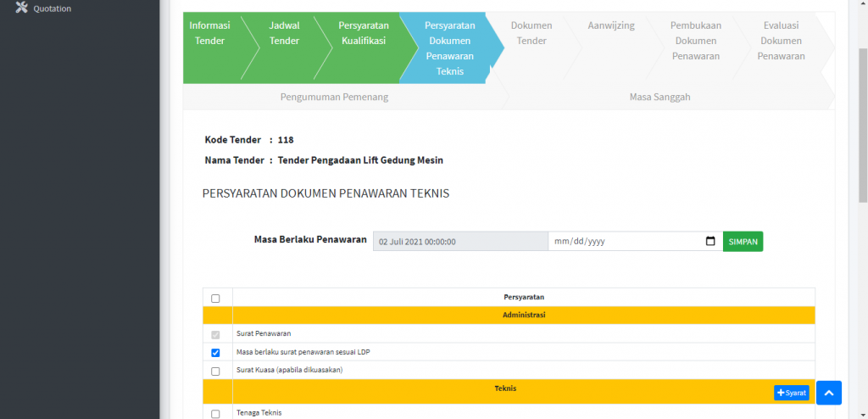Screen dimensions: 868x419
Task: Click the Persyaratan column header
Action: (524, 297)
